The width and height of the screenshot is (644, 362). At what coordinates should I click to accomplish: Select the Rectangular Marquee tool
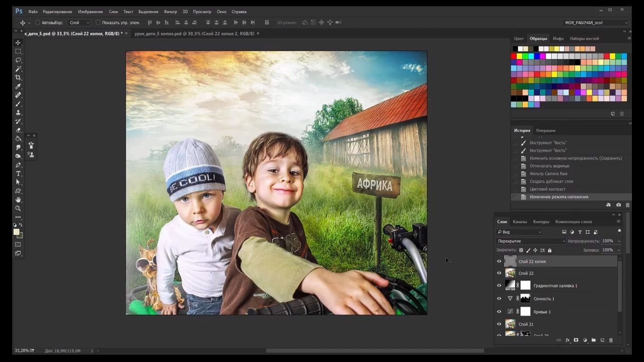point(18,51)
